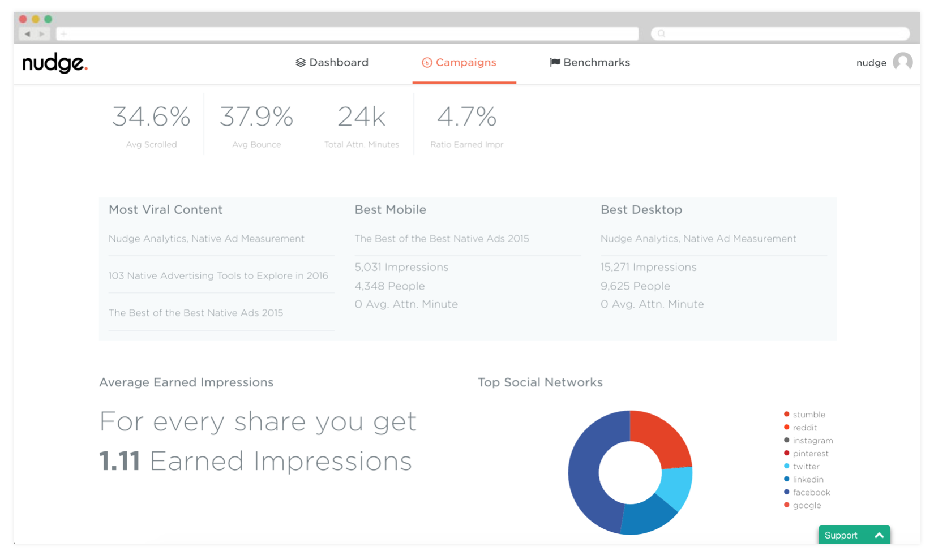Select the Dashboard layers icon

pos(299,62)
